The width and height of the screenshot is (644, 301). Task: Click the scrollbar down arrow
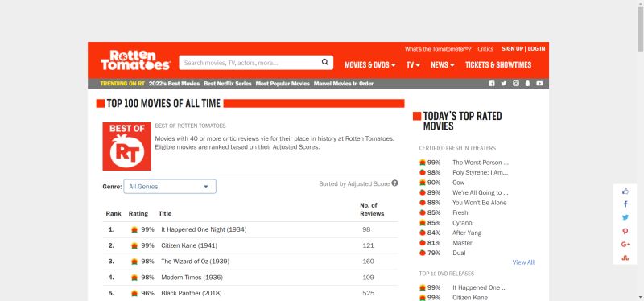point(640,297)
